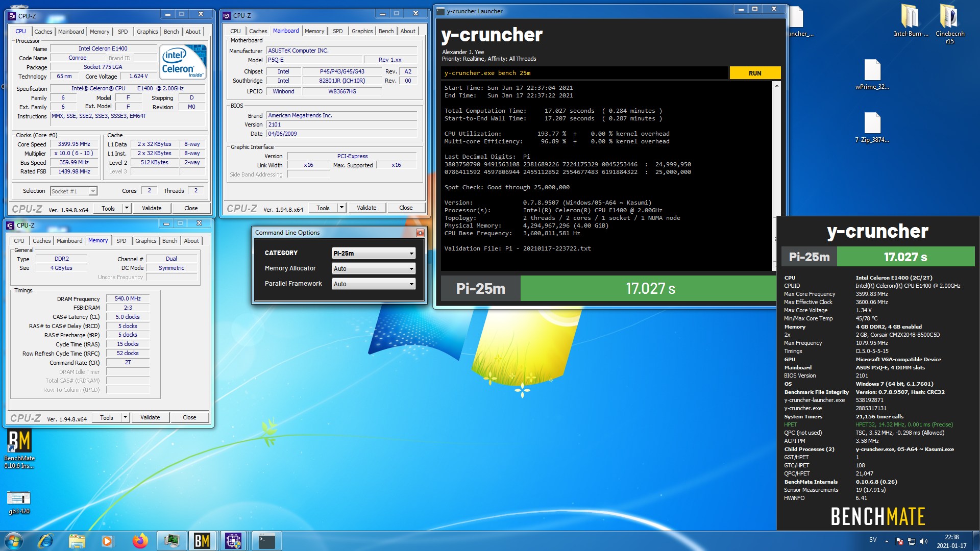The width and height of the screenshot is (980, 551).
Task: Open the gb3 420 desktop shortcut
Action: click(19, 502)
